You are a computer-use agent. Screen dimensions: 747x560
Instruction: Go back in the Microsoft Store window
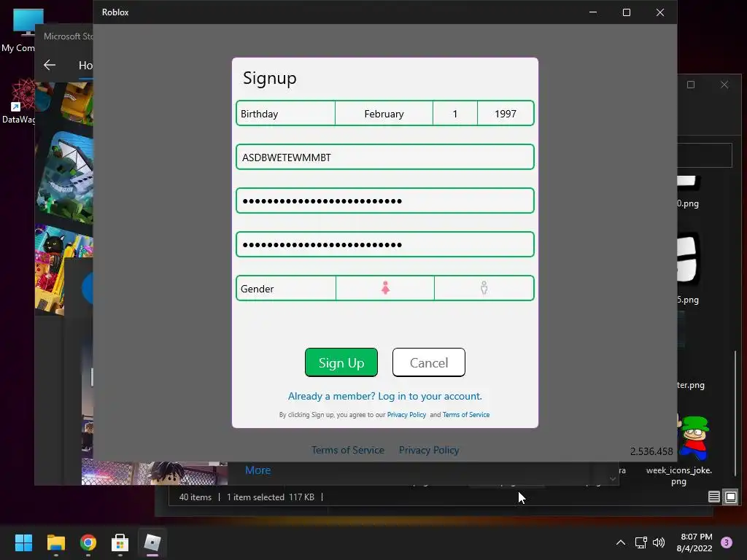[50, 65]
